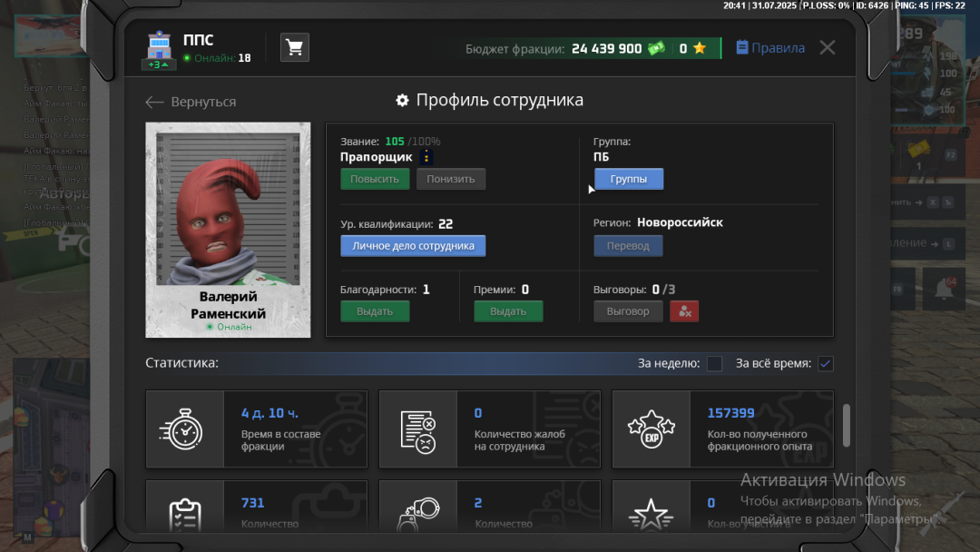The height and width of the screenshot is (552, 980).
Task: Click the EXP stars icon
Action: tap(652, 429)
